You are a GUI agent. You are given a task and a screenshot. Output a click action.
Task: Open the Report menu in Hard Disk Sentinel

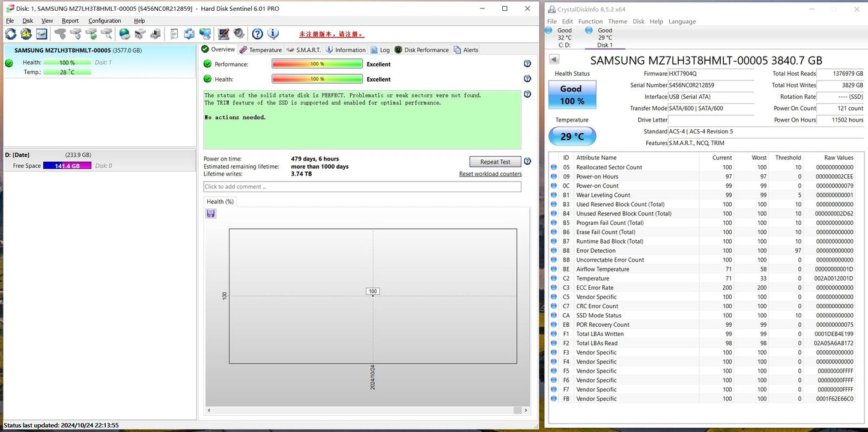pyautogui.click(x=70, y=20)
